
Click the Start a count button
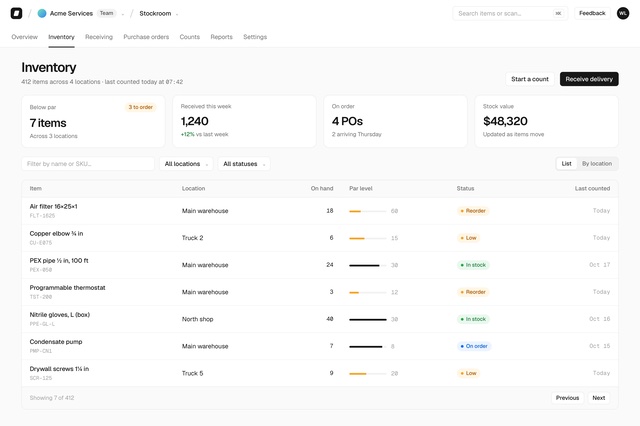(530, 79)
